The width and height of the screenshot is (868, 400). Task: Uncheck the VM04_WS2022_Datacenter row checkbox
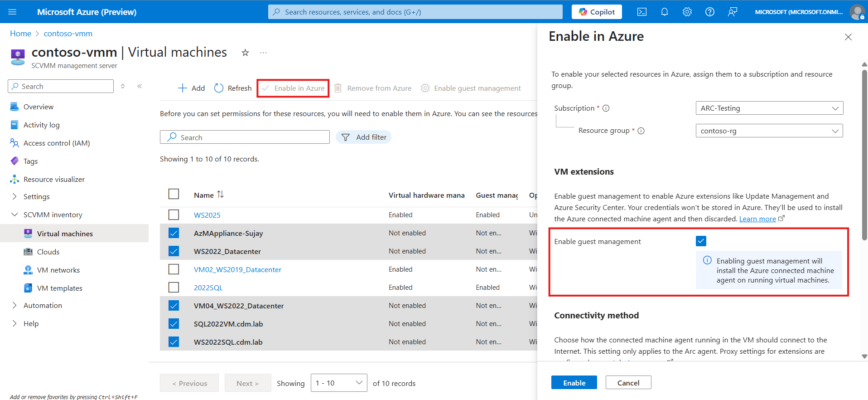tap(174, 305)
